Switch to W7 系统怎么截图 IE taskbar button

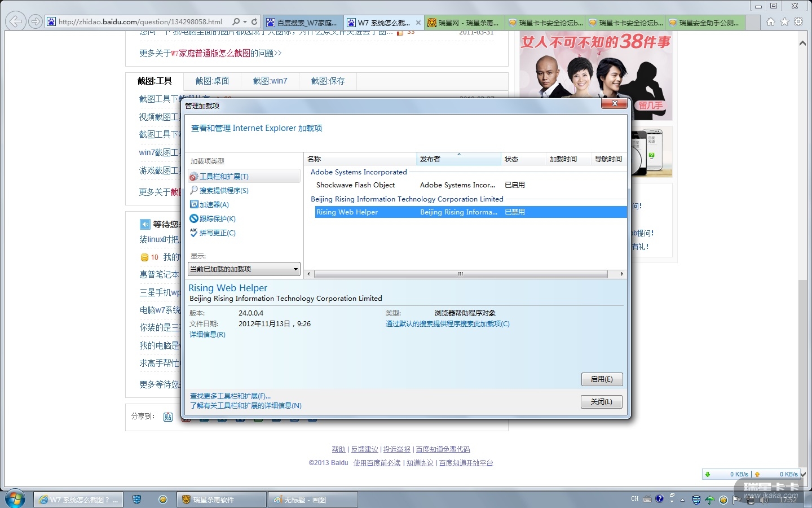[78, 500]
